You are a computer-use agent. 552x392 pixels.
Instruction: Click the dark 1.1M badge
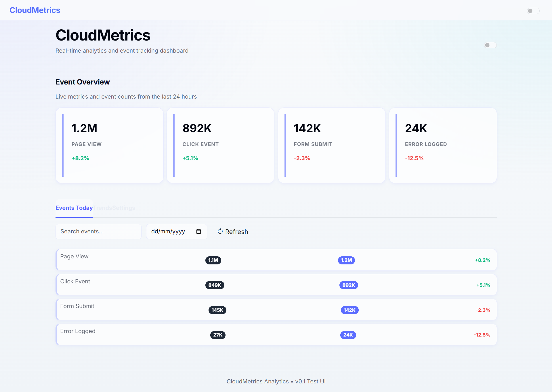coord(213,260)
